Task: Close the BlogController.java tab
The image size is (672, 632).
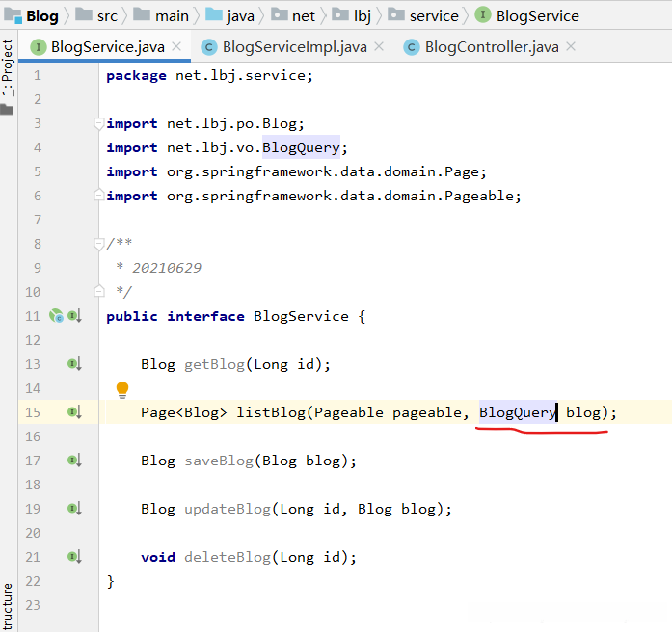Action: point(571,46)
